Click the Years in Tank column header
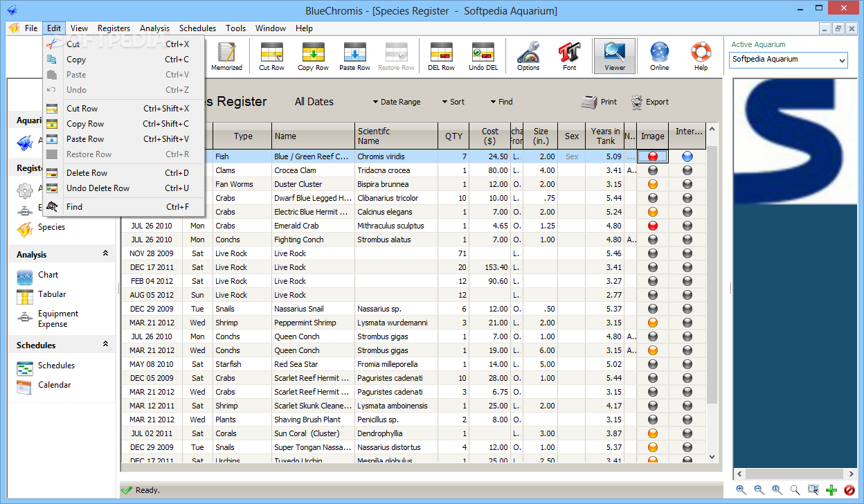Viewport: 864px width, 504px height. tap(605, 136)
